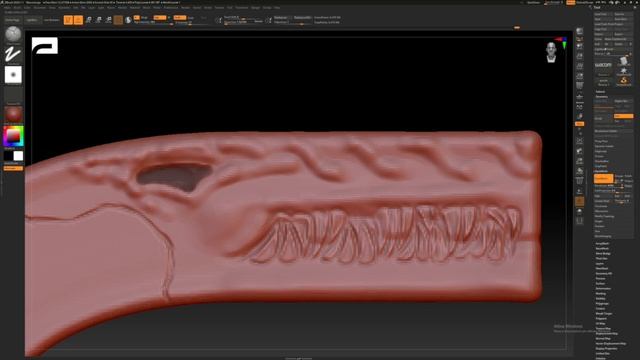Open the current brush thumbnail picker
The height and width of the screenshot is (360, 640).
tap(13, 34)
